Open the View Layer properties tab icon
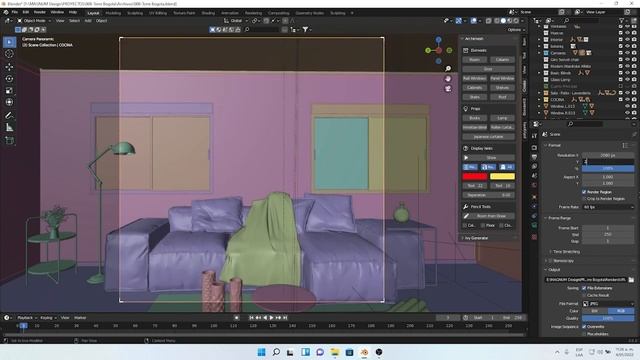The width and height of the screenshot is (640, 360). pyautogui.click(x=534, y=167)
